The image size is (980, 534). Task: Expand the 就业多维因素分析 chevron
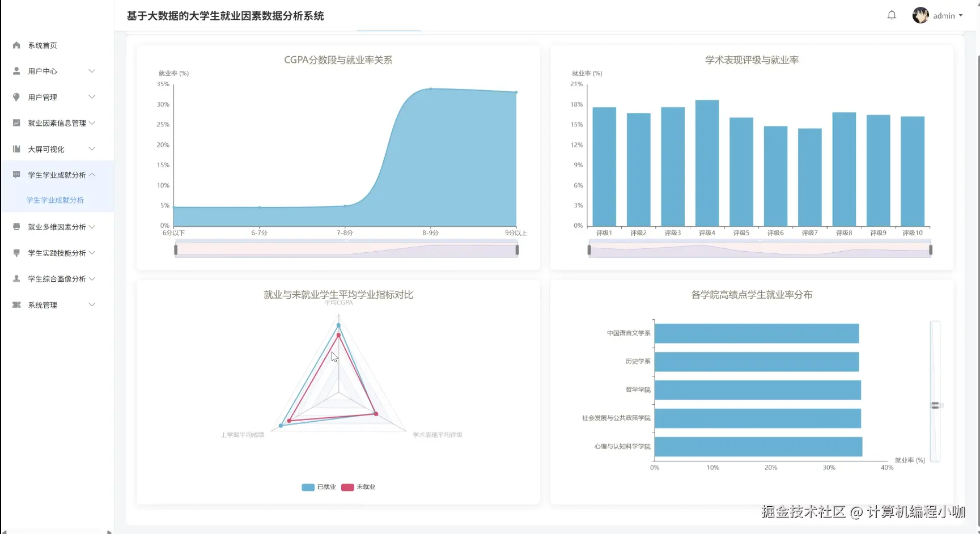tap(92, 227)
